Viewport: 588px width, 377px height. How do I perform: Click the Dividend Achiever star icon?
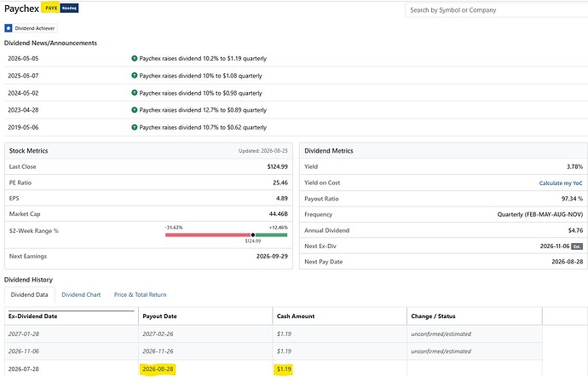9,28
